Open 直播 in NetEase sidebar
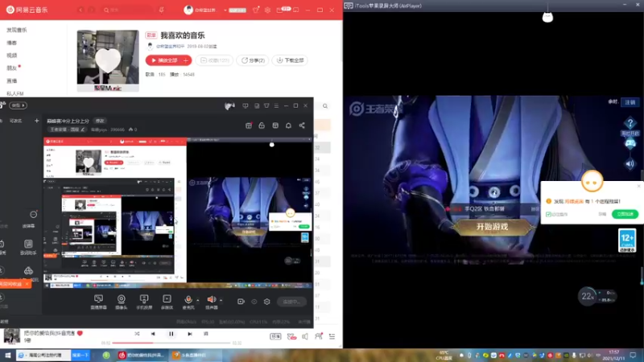644x362 pixels. point(12,81)
